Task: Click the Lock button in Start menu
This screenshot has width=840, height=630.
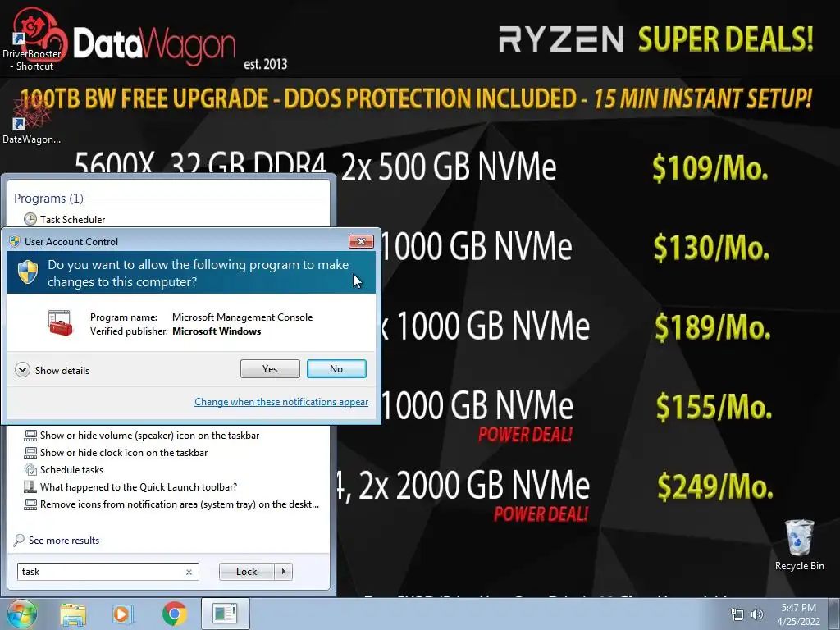Action: (246, 572)
